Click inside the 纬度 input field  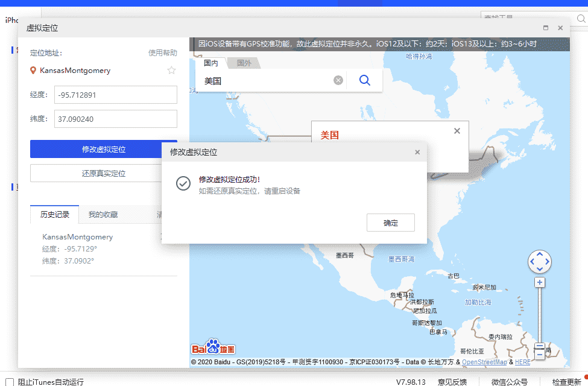115,118
